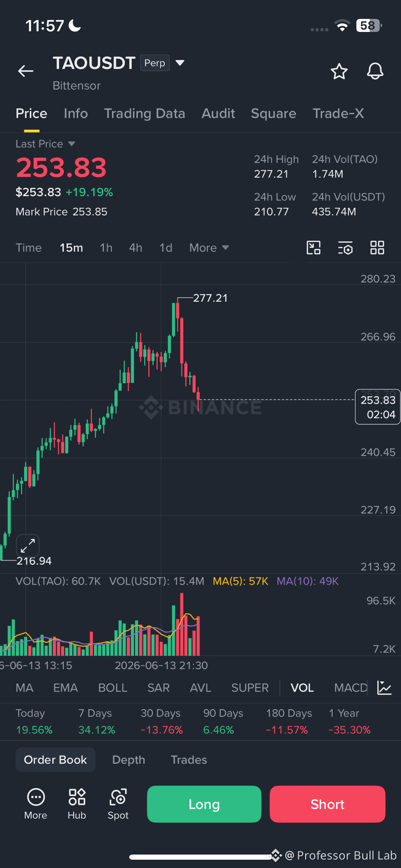Tap the Bittensor subtitle

(77, 86)
